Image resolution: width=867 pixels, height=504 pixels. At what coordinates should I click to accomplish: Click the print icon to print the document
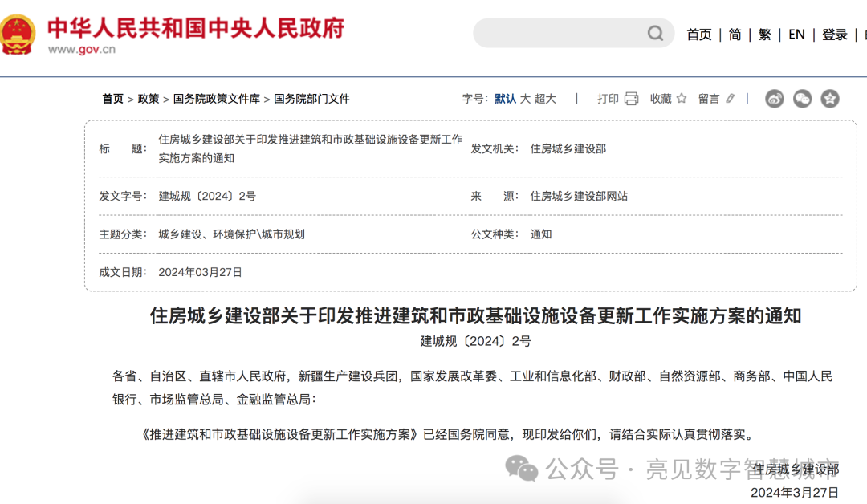point(633,98)
